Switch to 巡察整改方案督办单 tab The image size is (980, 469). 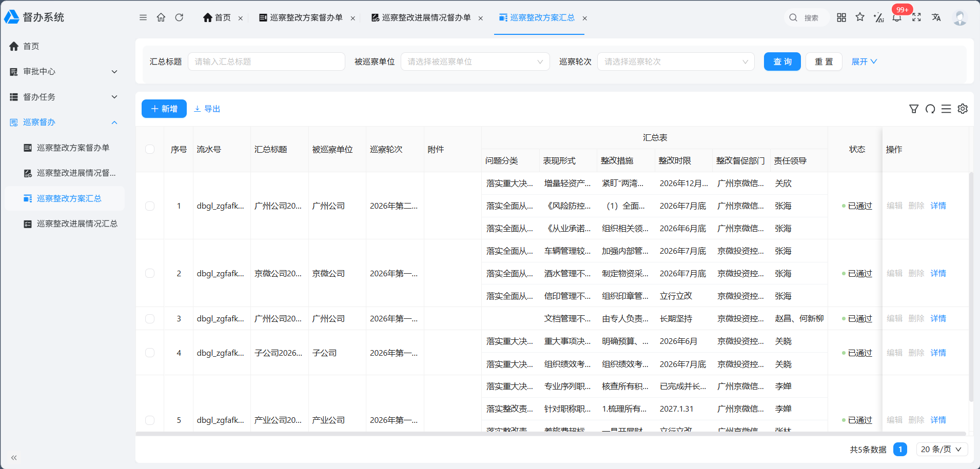306,17
